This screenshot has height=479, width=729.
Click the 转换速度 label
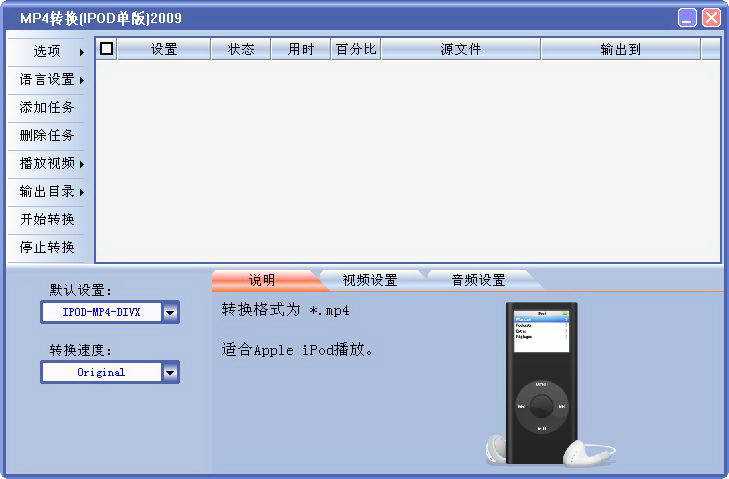(80, 350)
